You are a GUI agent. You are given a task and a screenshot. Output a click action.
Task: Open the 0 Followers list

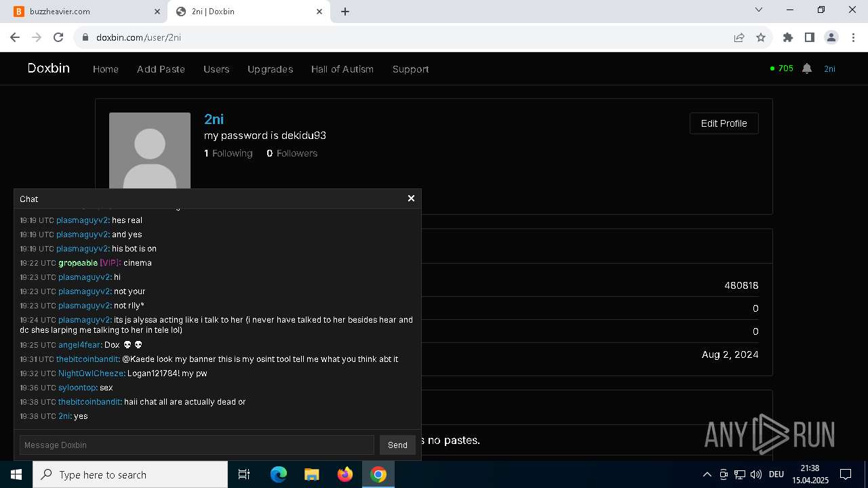click(292, 153)
